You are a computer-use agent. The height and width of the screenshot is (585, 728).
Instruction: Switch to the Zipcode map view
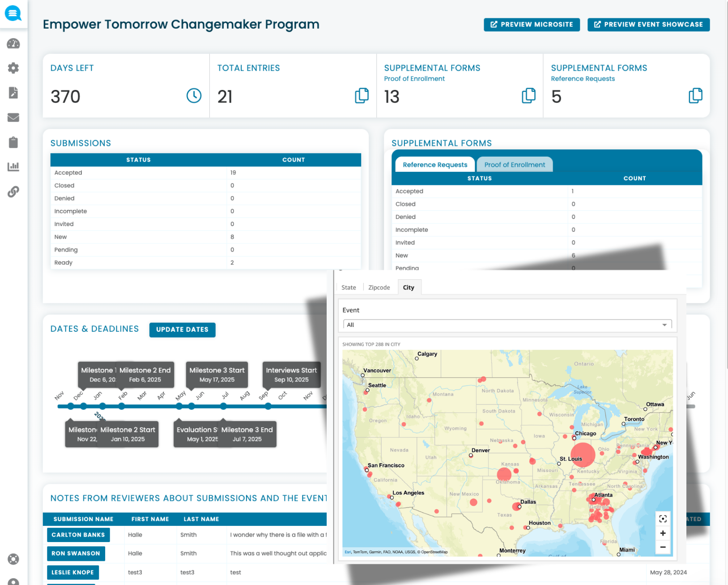(x=379, y=287)
